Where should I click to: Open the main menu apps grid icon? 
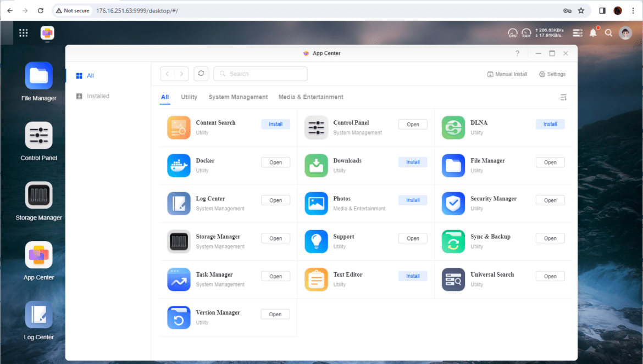[x=24, y=33]
